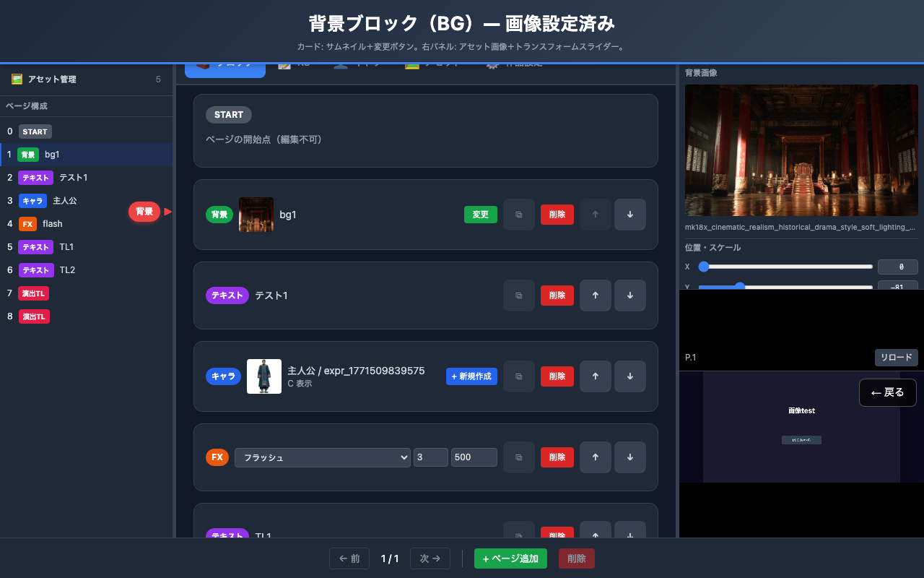The height and width of the screenshot is (578, 924).
Task: Delete the テスト1 text block
Action: [x=557, y=296]
